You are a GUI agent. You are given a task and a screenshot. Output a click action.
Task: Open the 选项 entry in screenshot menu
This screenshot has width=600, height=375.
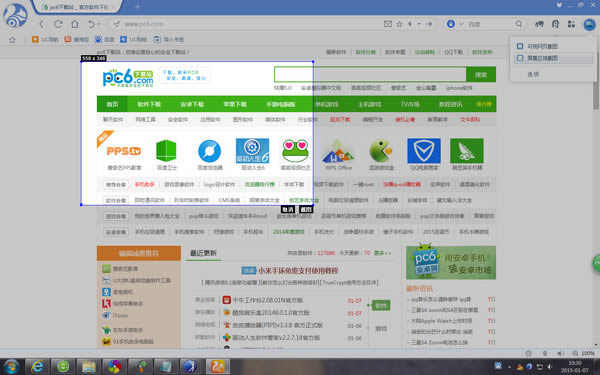click(x=533, y=75)
